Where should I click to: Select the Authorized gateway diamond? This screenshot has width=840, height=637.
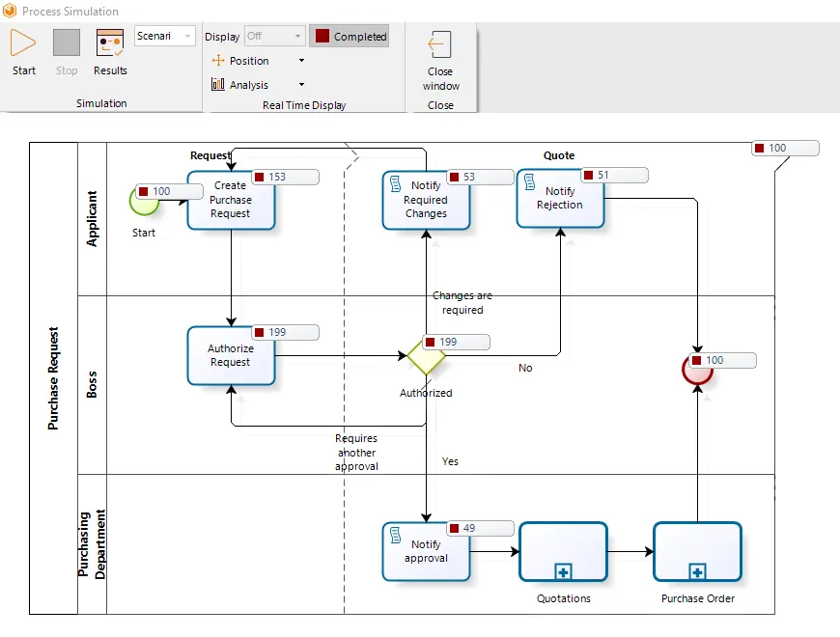click(426, 355)
